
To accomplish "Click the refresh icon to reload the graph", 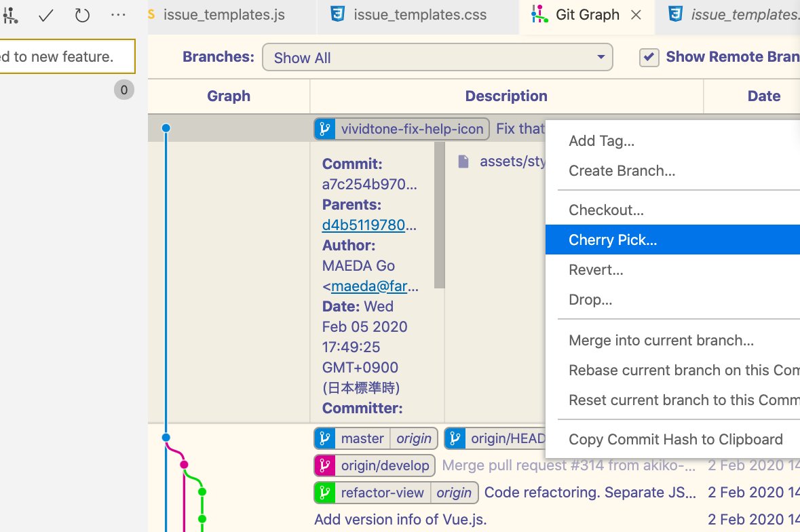I will pos(82,15).
